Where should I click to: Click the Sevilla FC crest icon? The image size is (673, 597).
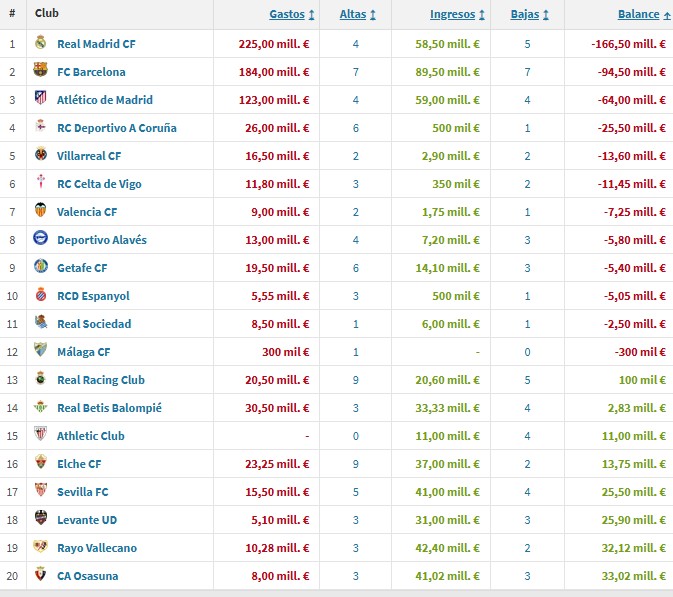(41, 489)
